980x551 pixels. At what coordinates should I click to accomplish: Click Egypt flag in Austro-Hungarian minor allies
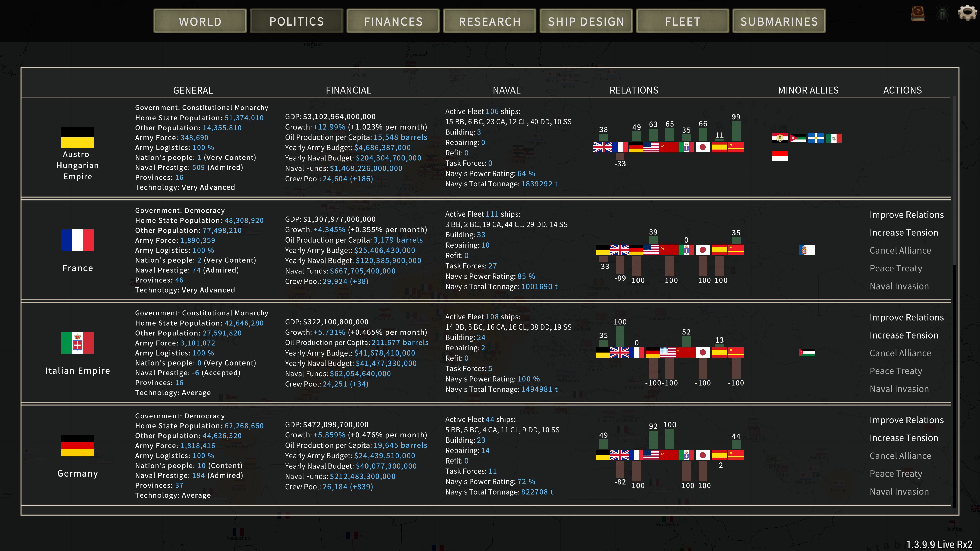(x=779, y=138)
